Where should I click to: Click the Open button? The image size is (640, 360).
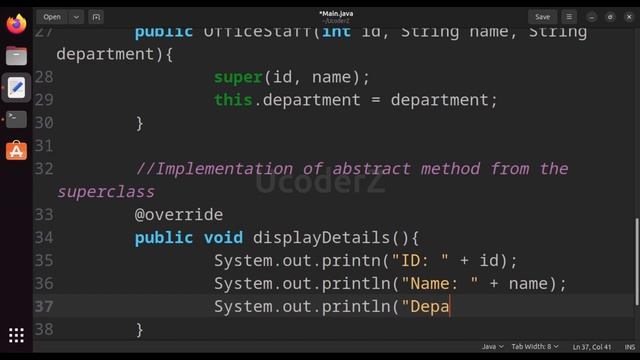click(x=52, y=17)
